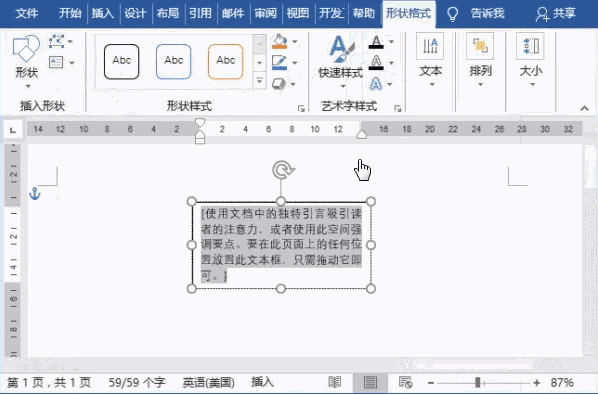Switch to Read Mode view in status bar
This screenshot has height=395, width=598.
click(x=334, y=382)
